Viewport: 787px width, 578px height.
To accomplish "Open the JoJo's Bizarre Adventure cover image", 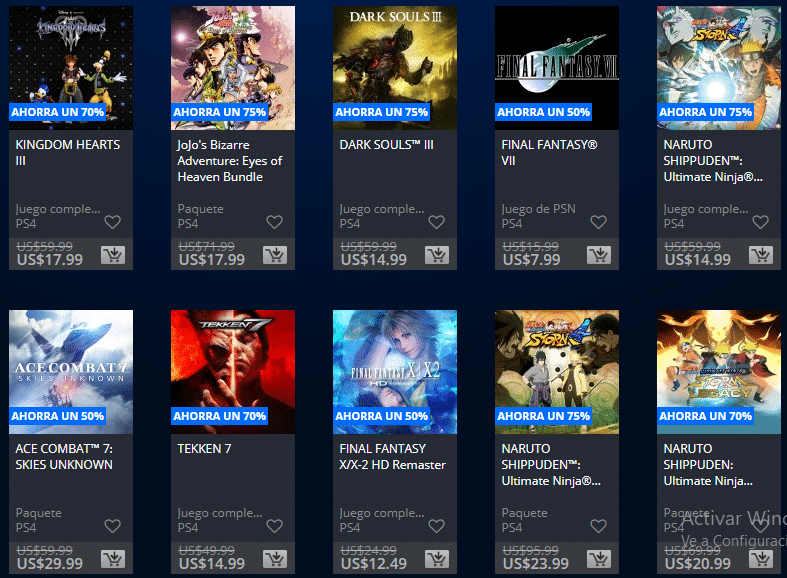I will (233, 68).
